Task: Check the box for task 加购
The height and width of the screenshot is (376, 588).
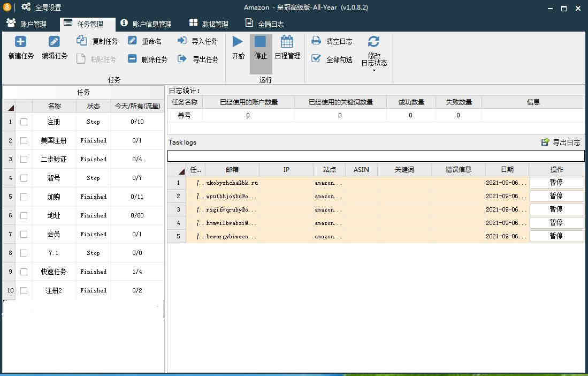Action: 24,197
